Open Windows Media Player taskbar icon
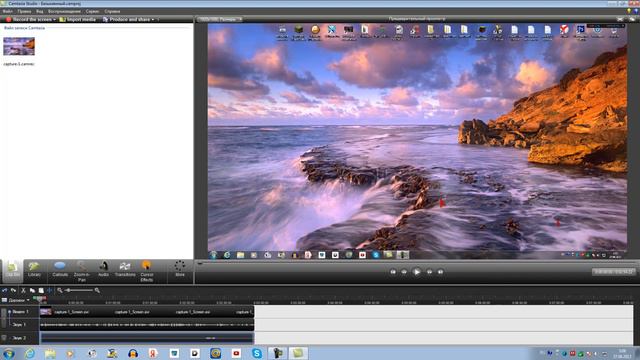Viewport: 640px width, 360px height. click(x=70, y=353)
